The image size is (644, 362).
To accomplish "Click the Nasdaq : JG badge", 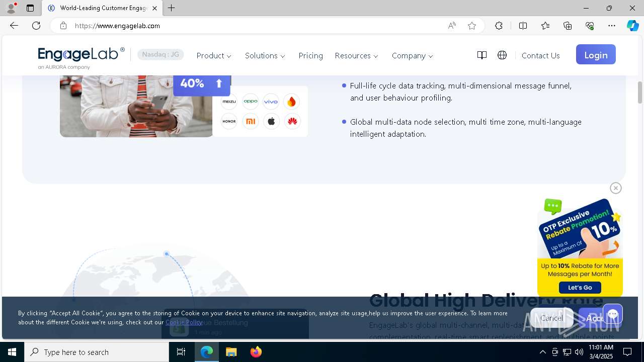I will pos(160,55).
